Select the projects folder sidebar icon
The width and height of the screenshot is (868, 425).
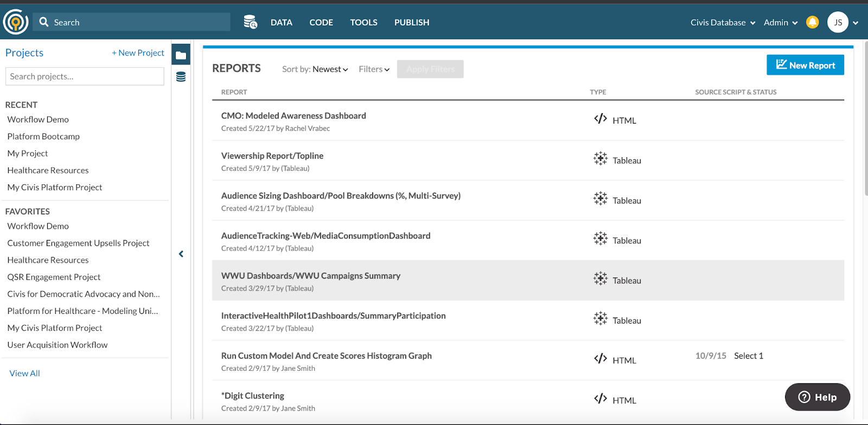(x=181, y=55)
